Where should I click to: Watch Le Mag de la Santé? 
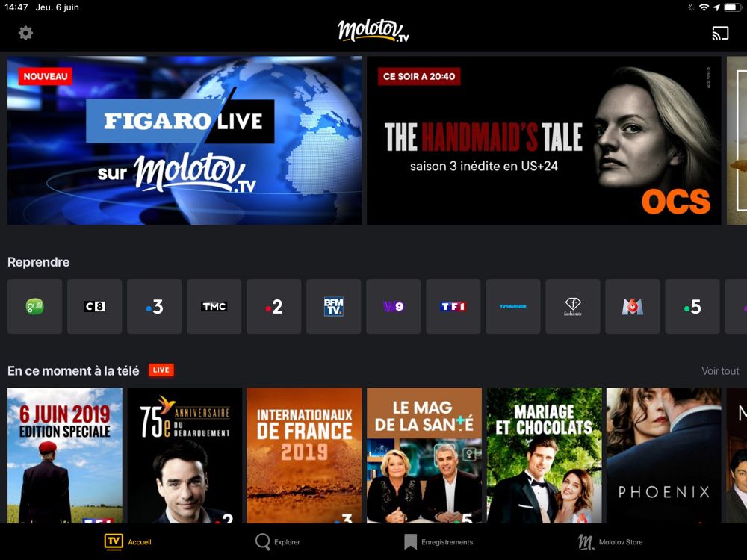tap(424, 455)
